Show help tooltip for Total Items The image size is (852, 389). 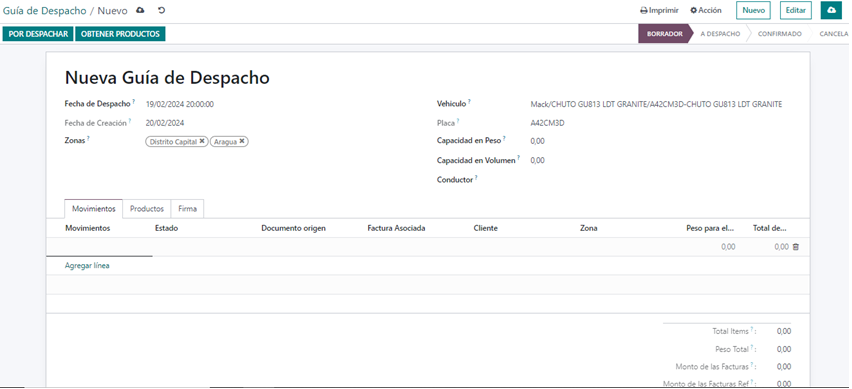(752, 329)
